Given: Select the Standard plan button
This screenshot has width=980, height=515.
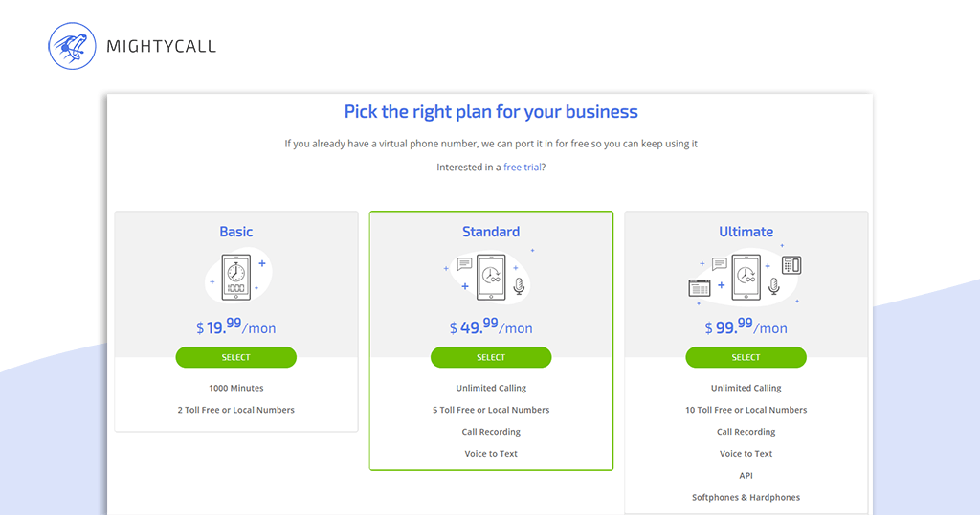Looking at the screenshot, I should point(491,357).
